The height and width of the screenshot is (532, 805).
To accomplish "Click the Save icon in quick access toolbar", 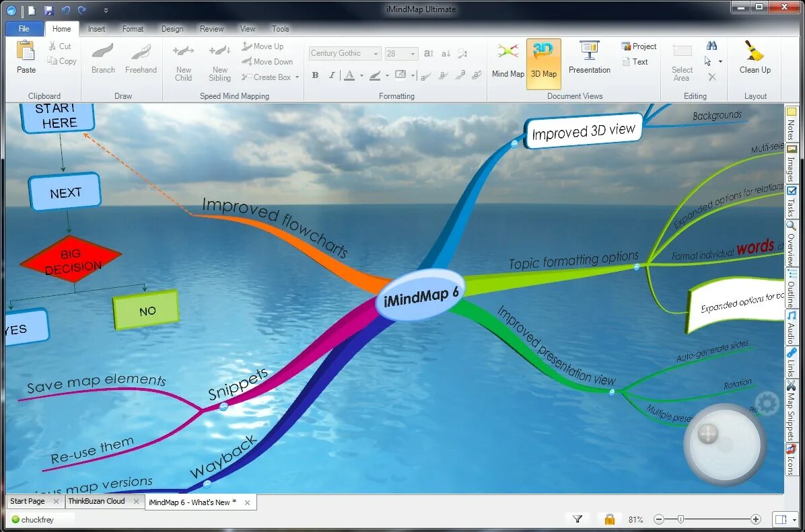I will [x=48, y=10].
